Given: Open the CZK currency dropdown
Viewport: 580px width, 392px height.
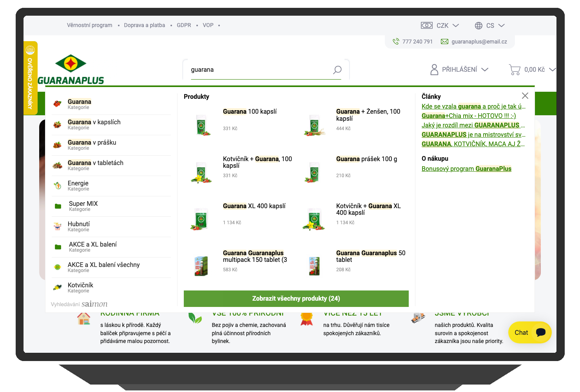Looking at the screenshot, I should [440, 25].
